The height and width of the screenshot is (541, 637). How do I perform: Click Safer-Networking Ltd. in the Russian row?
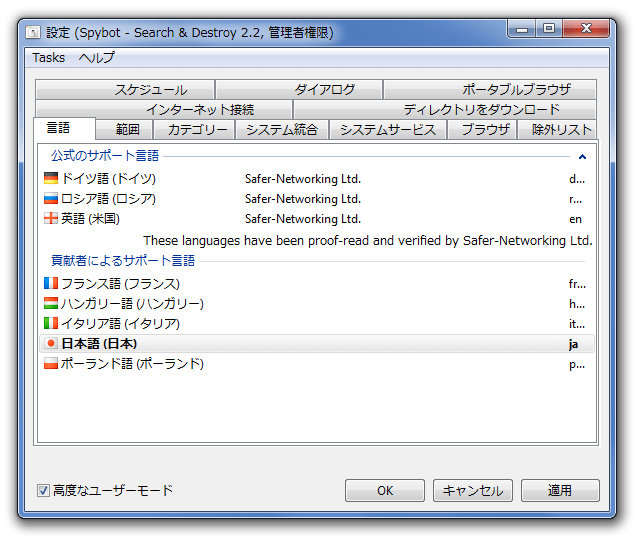[x=303, y=199]
